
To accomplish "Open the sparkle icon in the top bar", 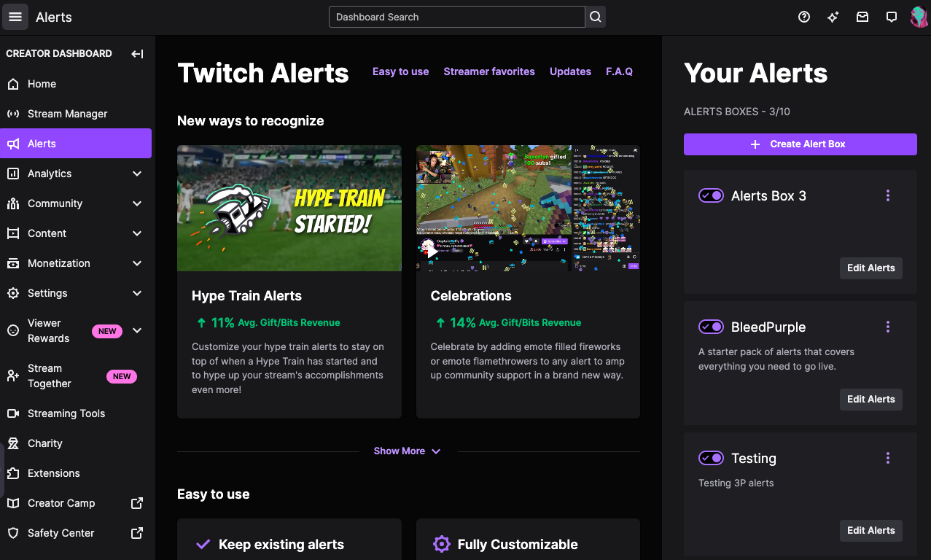I will tap(833, 17).
